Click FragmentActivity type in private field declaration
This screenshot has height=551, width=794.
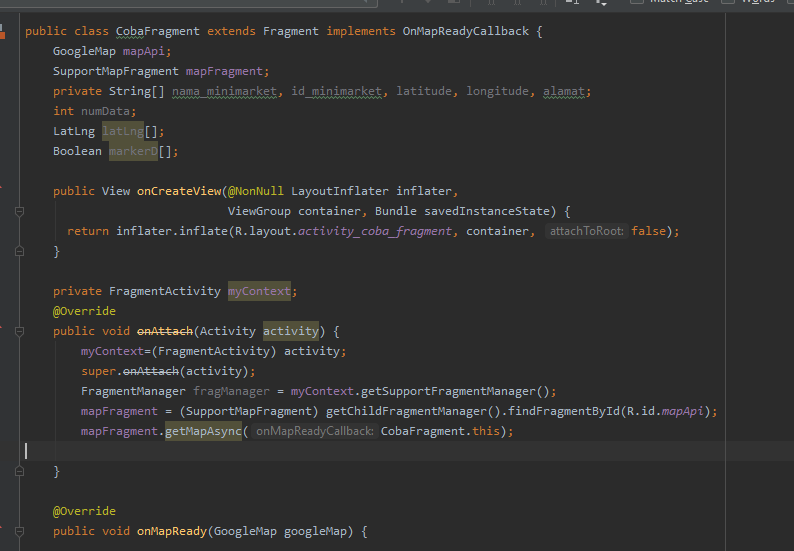coord(165,291)
